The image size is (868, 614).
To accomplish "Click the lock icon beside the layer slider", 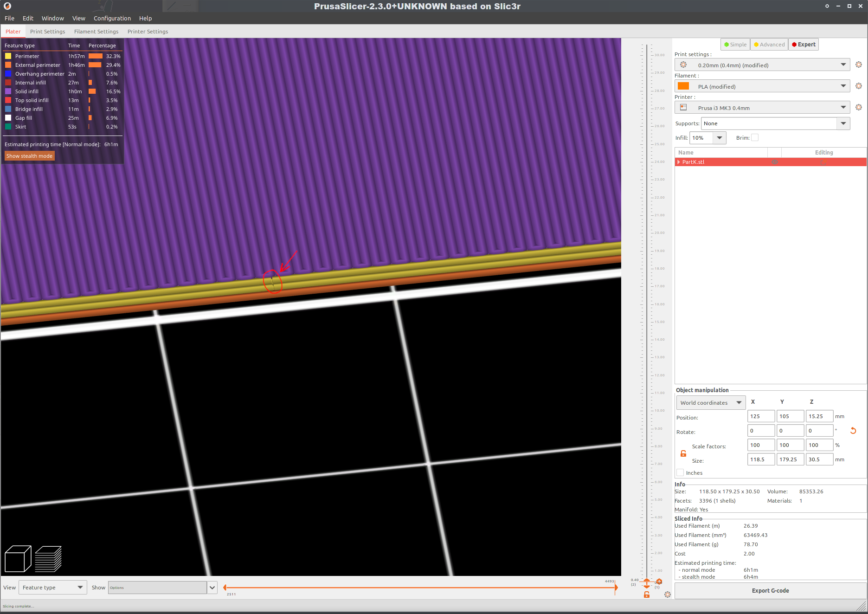I will click(647, 595).
